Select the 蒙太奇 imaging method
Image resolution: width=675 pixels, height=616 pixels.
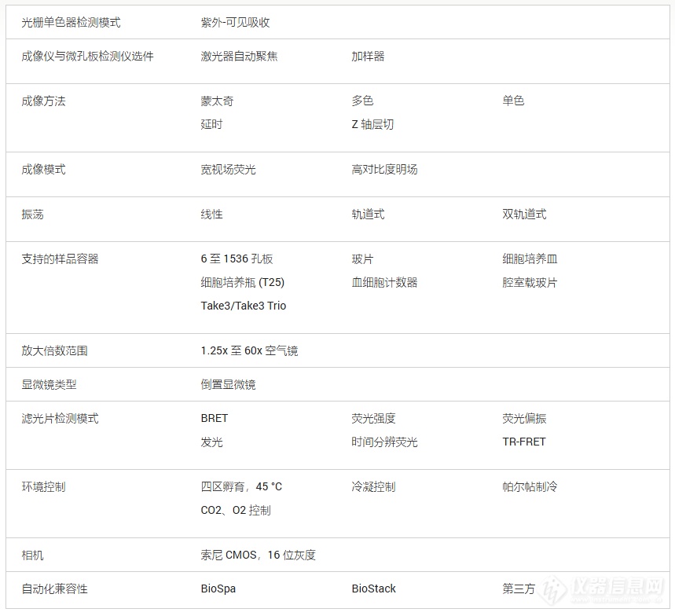(x=217, y=101)
